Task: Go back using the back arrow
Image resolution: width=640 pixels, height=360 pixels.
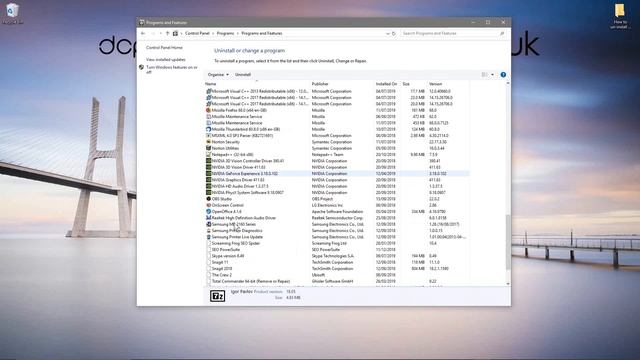Action: pos(143,33)
